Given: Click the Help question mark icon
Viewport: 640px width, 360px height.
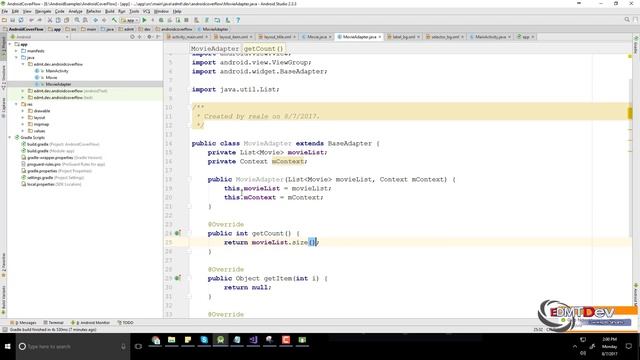Looking at the screenshot, I should (x=238, y=20).
